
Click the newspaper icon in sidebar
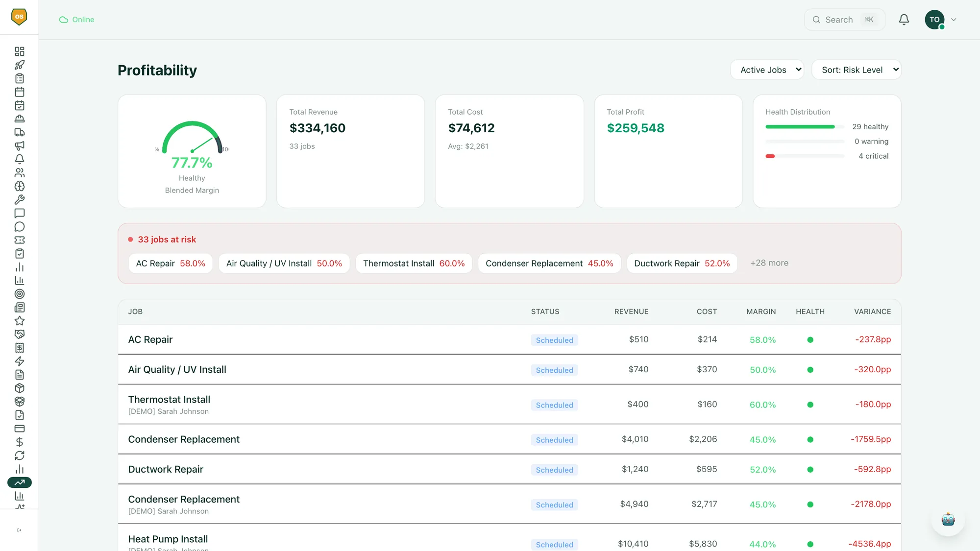tap(20, 307)
